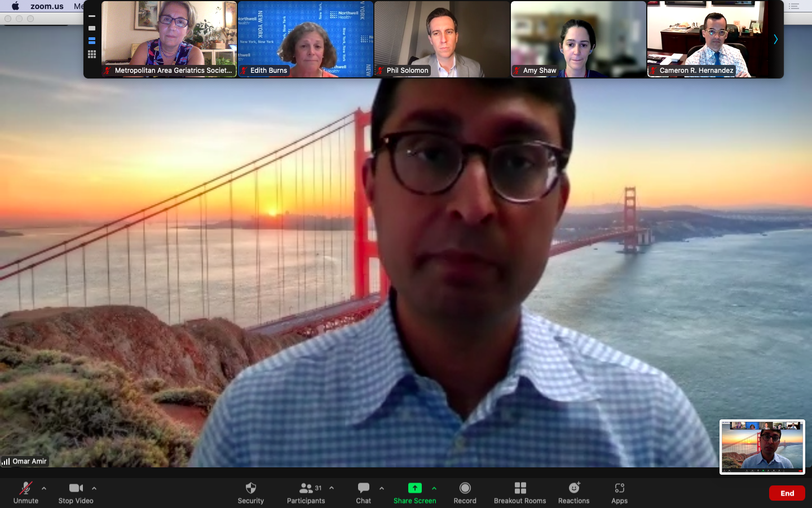Select the Metropolitan Area Geriatrics Society video thumbnail
Screen dimensions: 812x508
click(169, 39)
